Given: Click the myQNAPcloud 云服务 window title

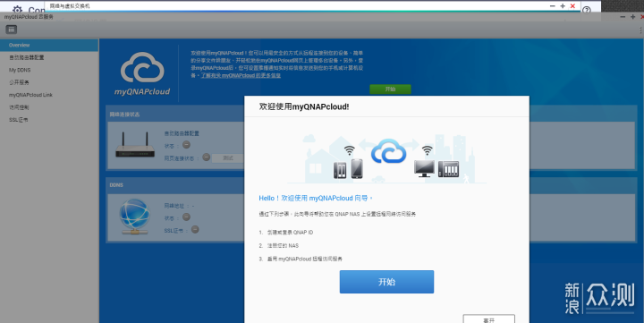Looking at the screenshot, I should coord(29,17).
